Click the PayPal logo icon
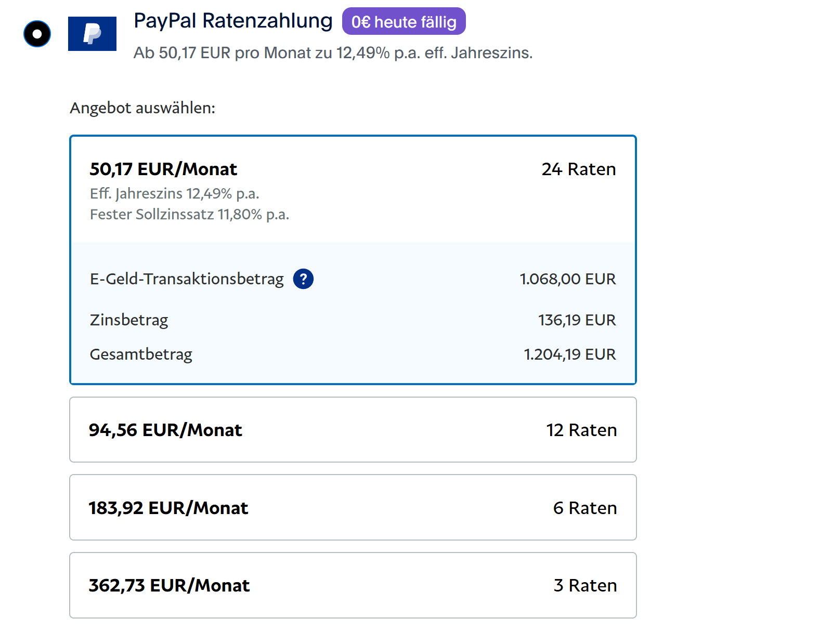Viewport: 832px width, 644px height. 92,34
